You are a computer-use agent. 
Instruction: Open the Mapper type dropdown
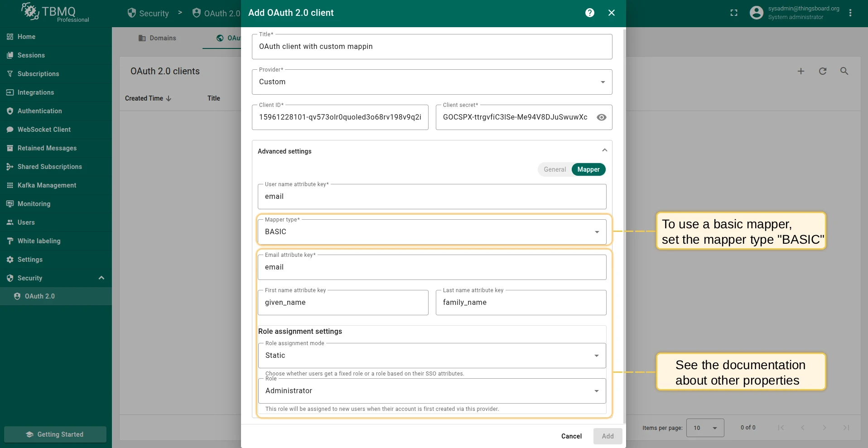pos(432,232)
